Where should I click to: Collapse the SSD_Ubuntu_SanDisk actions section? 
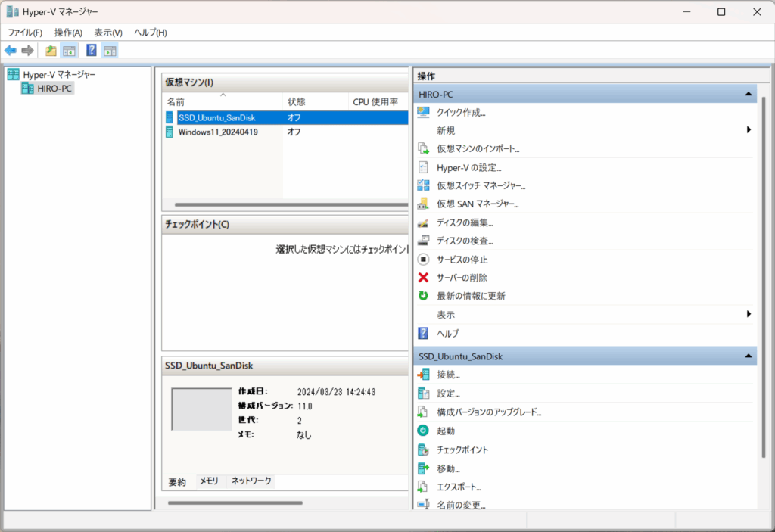(749, 356)
